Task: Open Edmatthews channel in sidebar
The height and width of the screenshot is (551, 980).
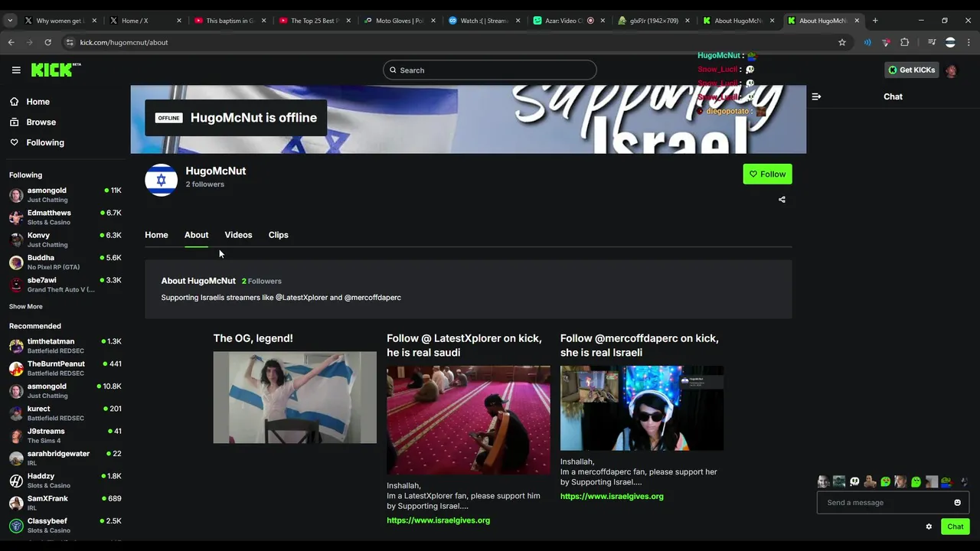Action: [65, 217]
